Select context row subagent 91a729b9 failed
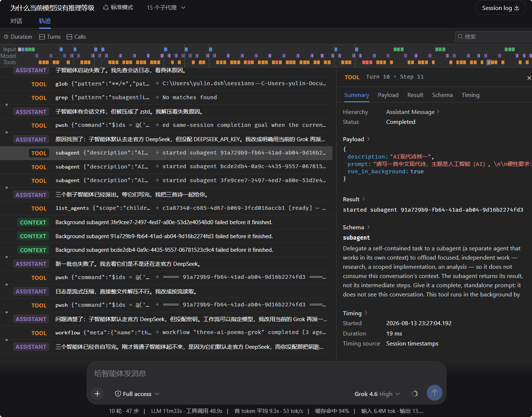The width and height of the screenshot is (532, 417). (x=166, y=236)
